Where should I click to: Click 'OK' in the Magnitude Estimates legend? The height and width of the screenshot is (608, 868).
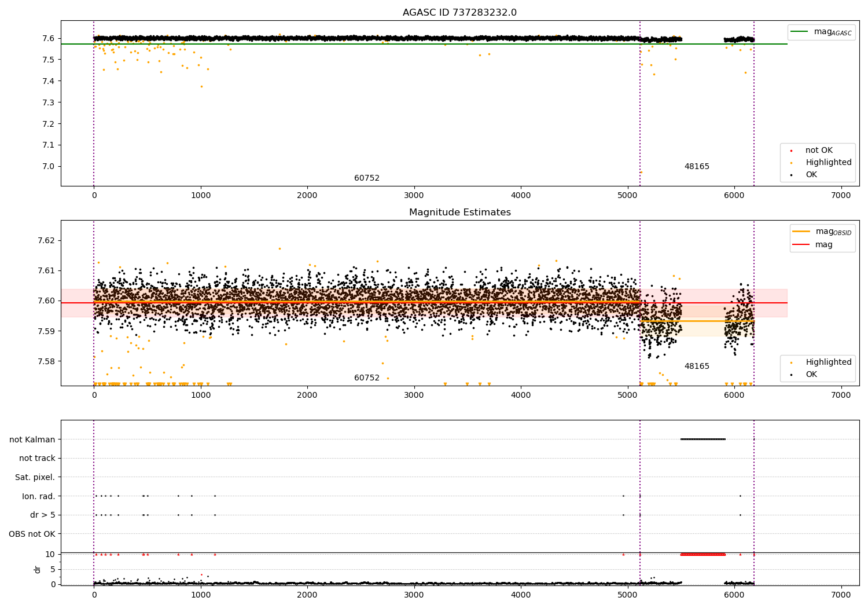click(x=810, y=375)
